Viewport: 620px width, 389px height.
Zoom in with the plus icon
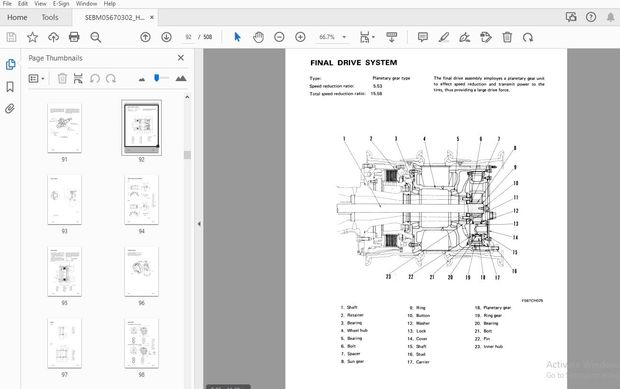pos(300,37)
